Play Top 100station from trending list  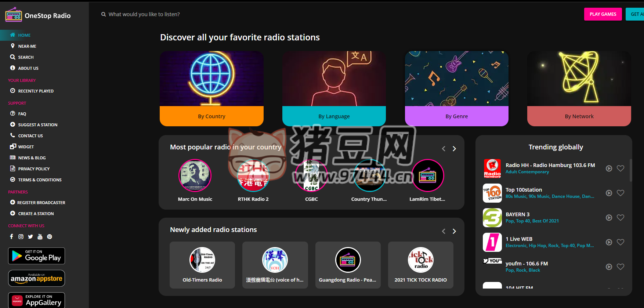609,193
